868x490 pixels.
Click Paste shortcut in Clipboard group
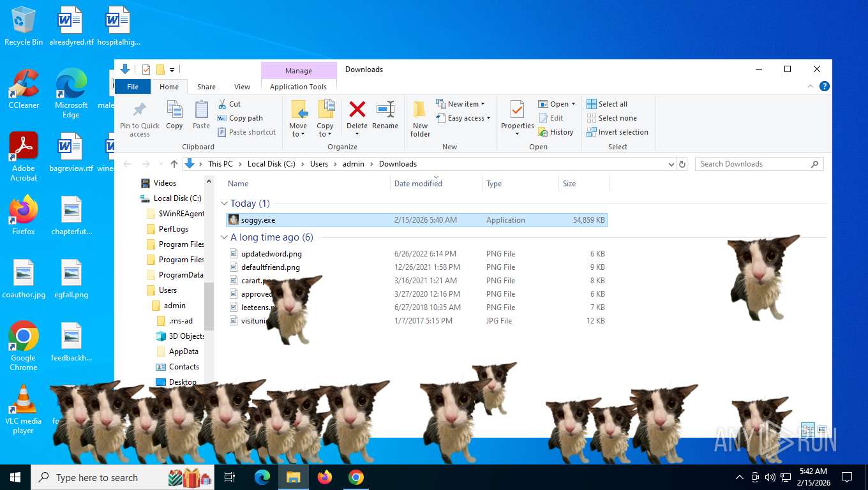[246, 132]
